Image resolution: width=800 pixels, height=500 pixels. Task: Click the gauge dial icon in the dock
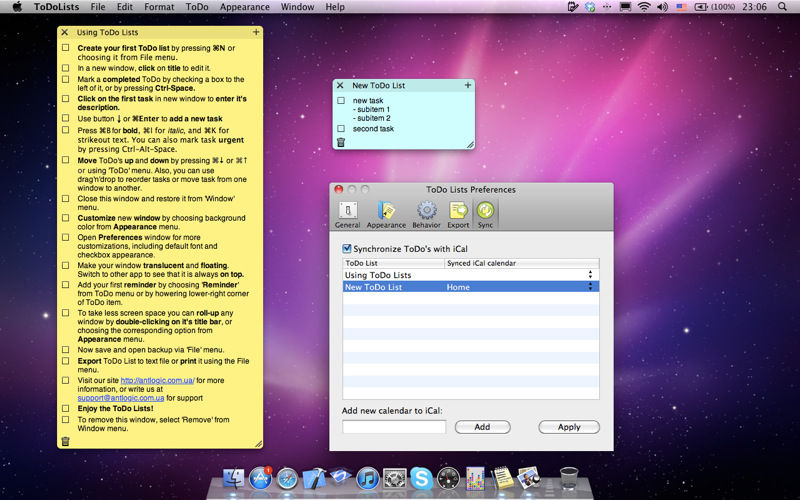448,479
